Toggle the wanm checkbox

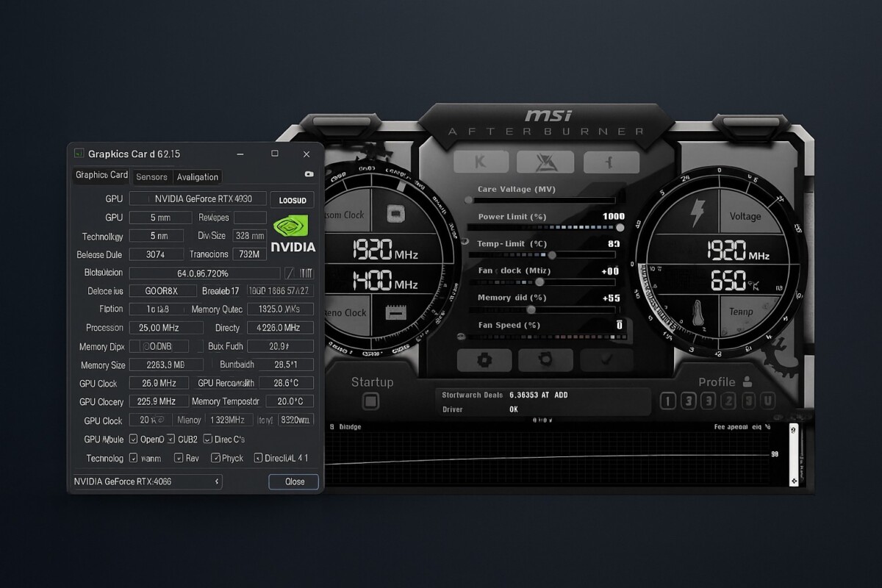[x=133, y=458]
